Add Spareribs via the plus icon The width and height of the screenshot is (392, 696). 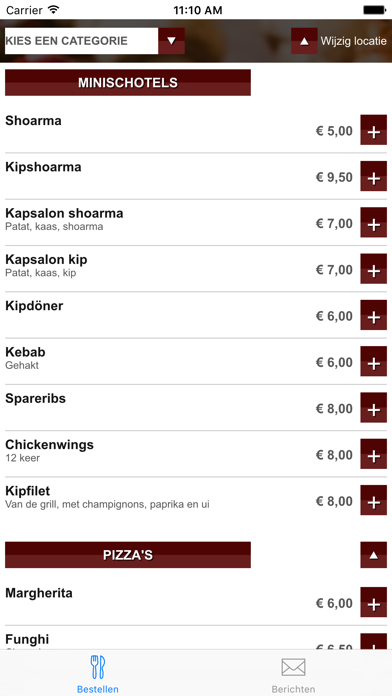373,407
